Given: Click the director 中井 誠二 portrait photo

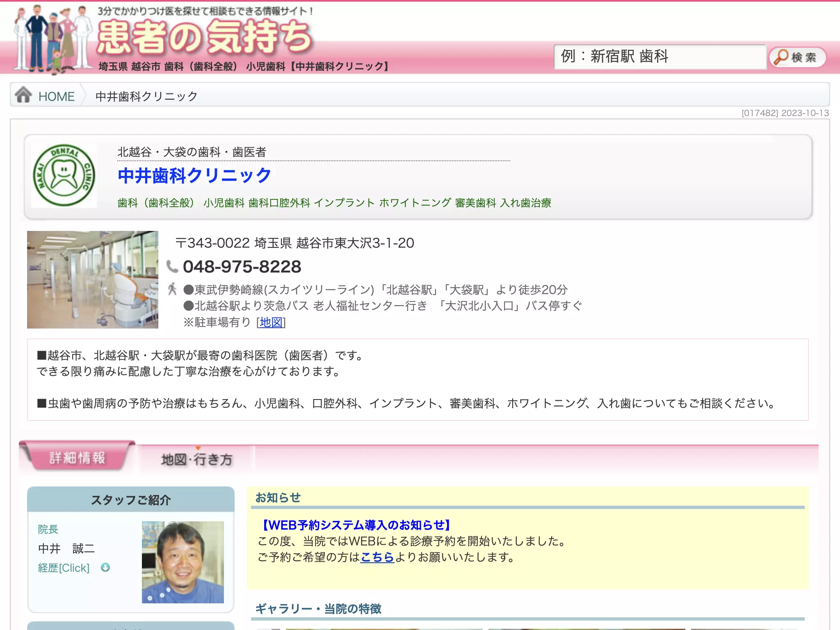Looking at the screenshot, I should (183, 562).
